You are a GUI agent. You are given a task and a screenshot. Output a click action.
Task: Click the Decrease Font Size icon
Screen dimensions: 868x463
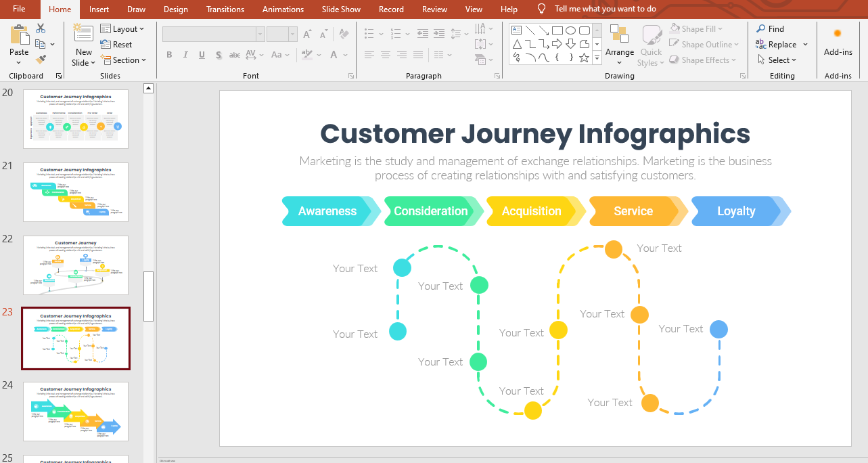324,34
